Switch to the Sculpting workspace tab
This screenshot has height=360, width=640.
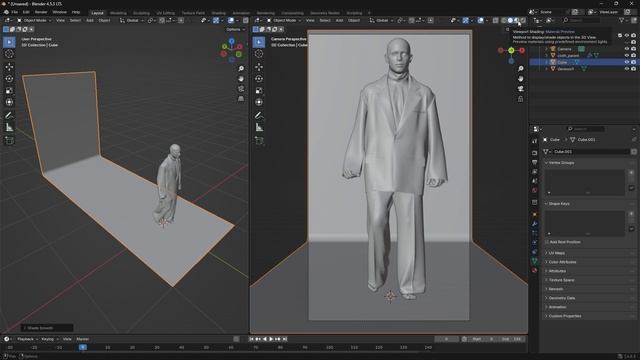(x=141, y=13)
